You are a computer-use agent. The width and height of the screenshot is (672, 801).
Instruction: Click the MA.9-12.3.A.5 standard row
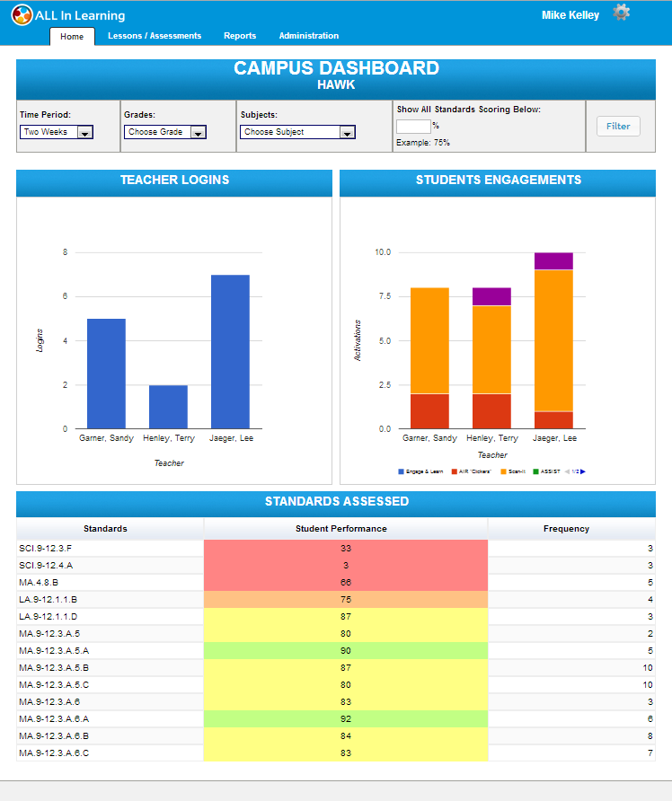[x=336, y=633]
